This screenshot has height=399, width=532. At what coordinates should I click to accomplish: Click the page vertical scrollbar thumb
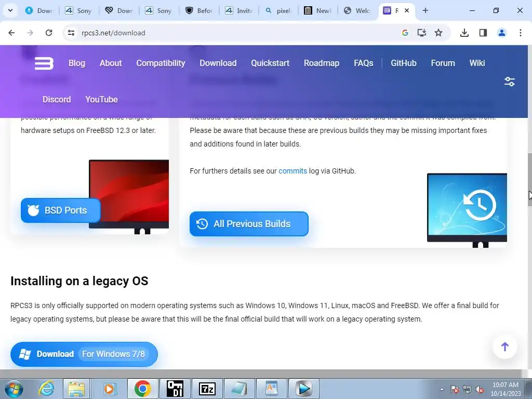coord(529,179)
